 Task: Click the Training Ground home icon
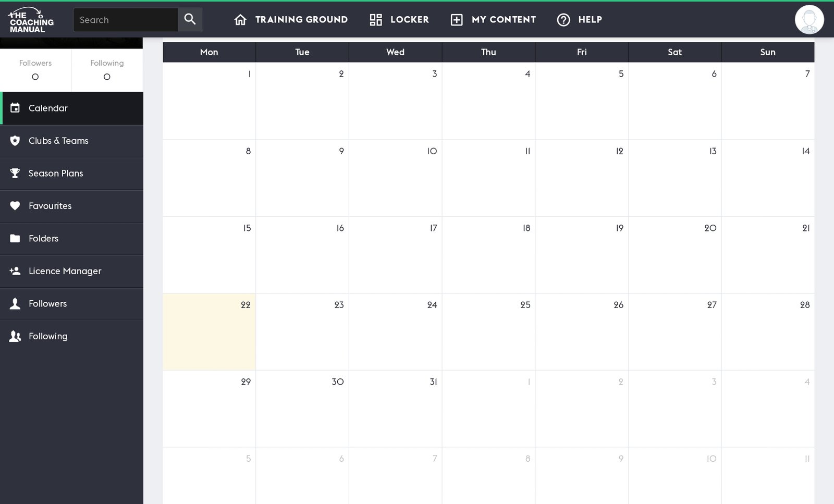(240, 20)
